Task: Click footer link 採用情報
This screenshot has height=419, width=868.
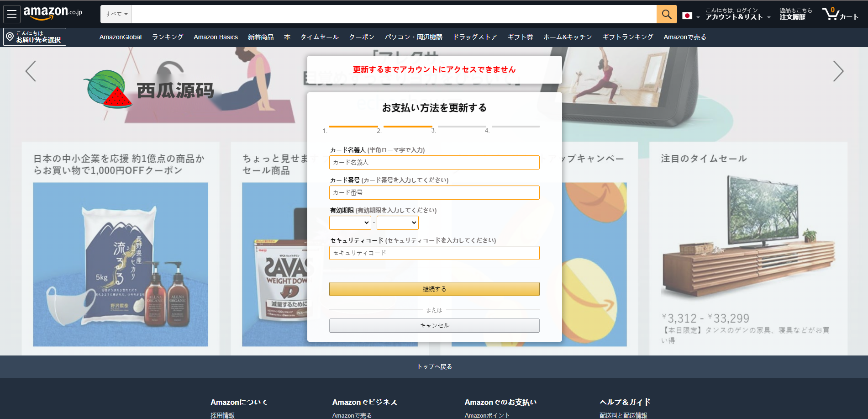Action: 222,415
